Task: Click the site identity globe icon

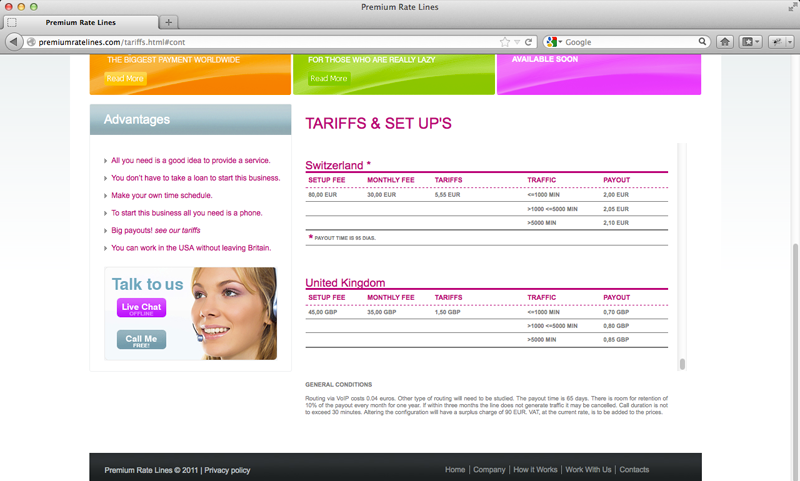Action: pos(31,42)
